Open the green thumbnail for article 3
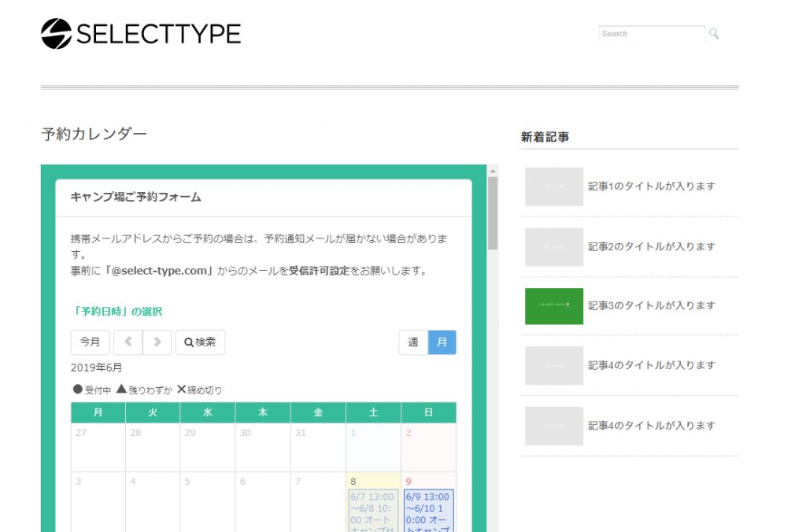806x532 pixels. [x=554, y=306]
